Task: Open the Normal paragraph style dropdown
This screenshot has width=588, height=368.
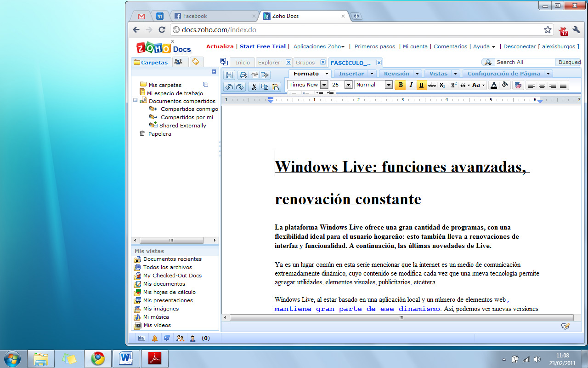Action: [389, 85]
